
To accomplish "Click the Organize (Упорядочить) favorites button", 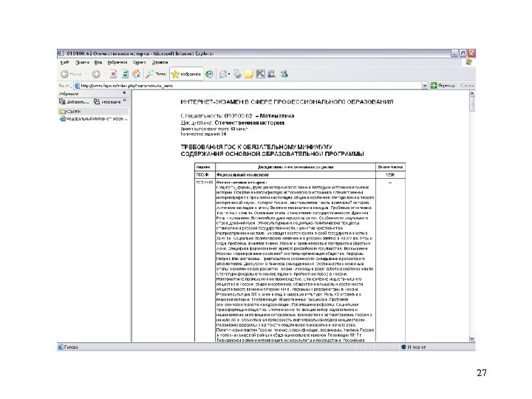I will 107,102.
